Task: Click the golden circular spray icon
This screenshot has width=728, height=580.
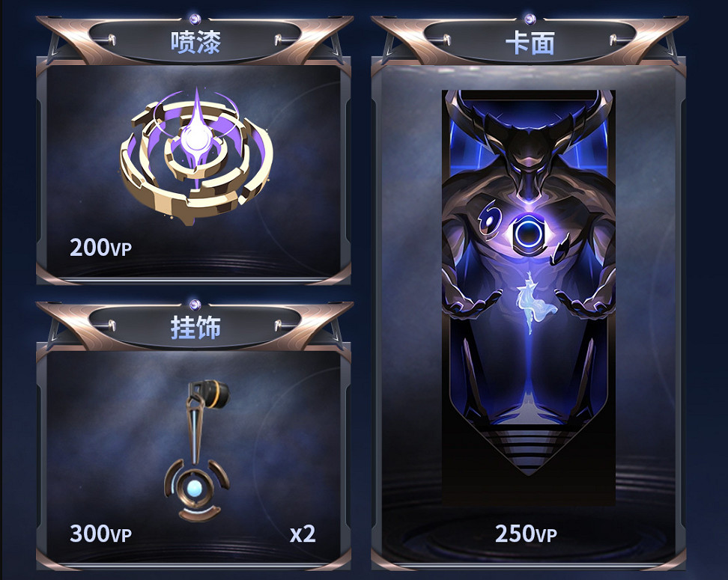Action: click(x=196, y=156)
